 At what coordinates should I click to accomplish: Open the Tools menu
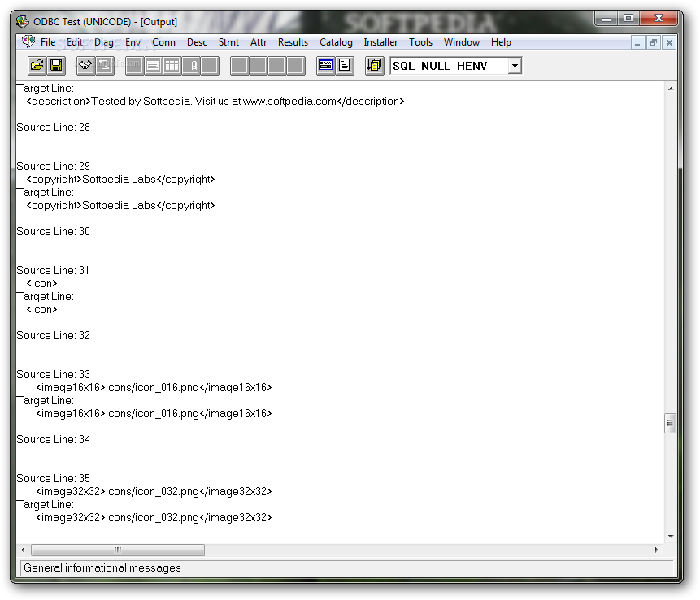pyautogui.click(x=420, y=42)
